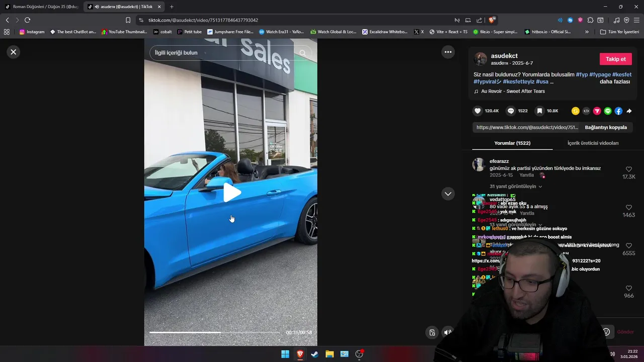The height and width of the screenshot is (362, 644).
Task: Expand '31 yanıt görüntüleyin' replies
Action: (516, 186)
